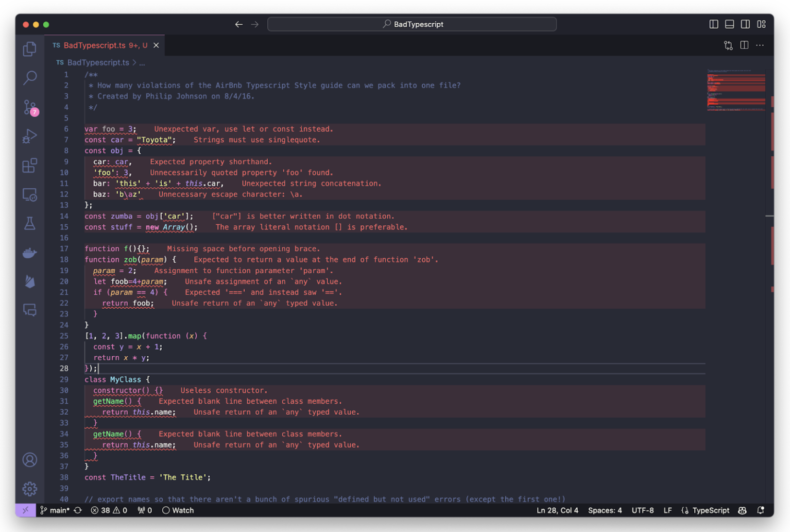Image resolution: width=790 pixels, height=532 pixels.
Task: Open changes compare icon in editor toolbar
Action: [x=728, y=45]
